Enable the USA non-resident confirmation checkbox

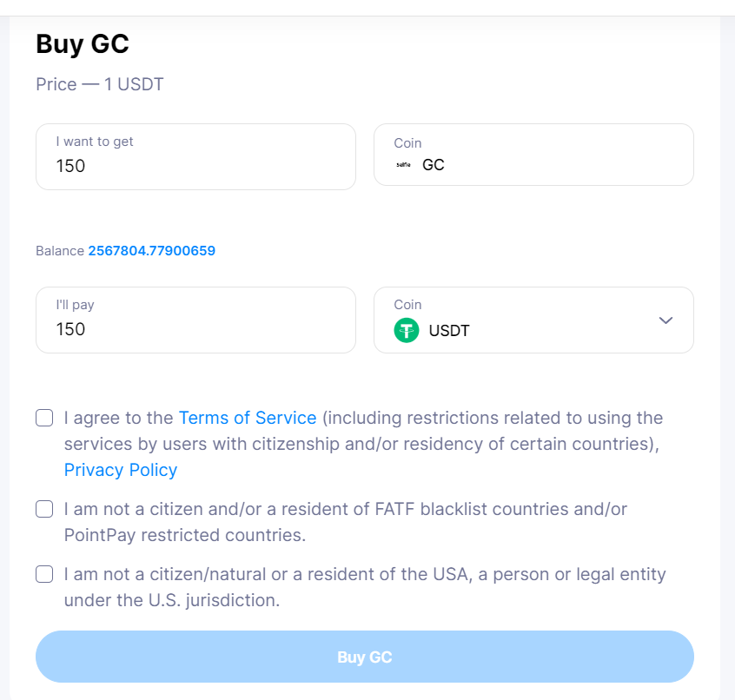coord(44,574)
